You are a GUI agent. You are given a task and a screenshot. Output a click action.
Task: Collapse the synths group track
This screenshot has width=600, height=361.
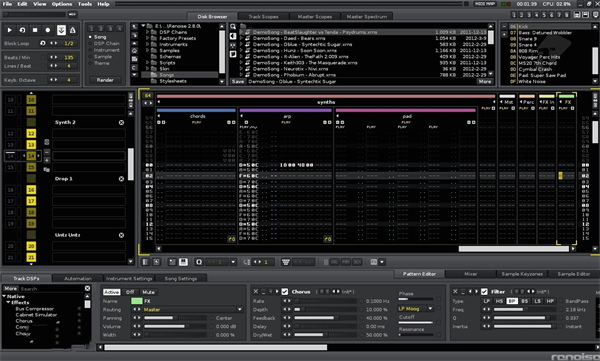point(159,102)
